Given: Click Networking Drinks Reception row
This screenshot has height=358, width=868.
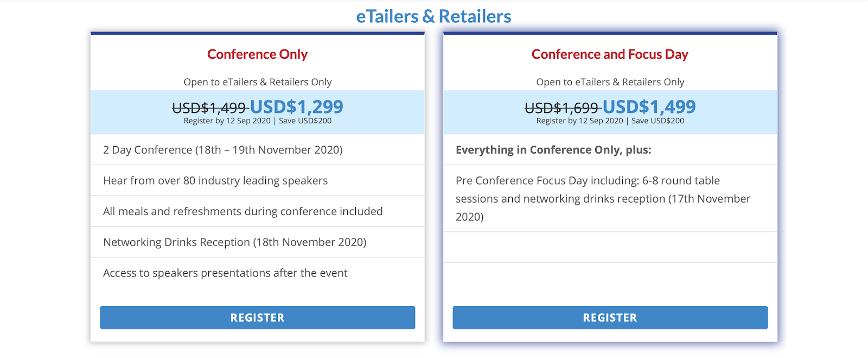Looking at the screenshot, I should [x=258, y=242].
